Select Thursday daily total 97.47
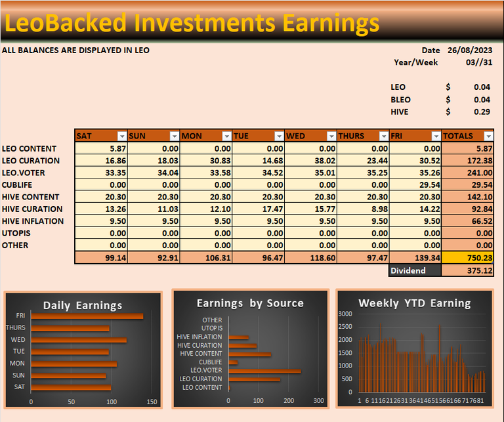The height and width of the screenshot is (422, 504). 363,258
